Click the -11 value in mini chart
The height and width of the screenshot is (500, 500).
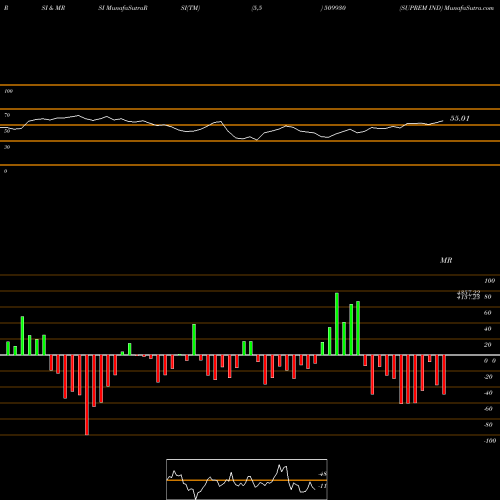click(x=322, y=486)
